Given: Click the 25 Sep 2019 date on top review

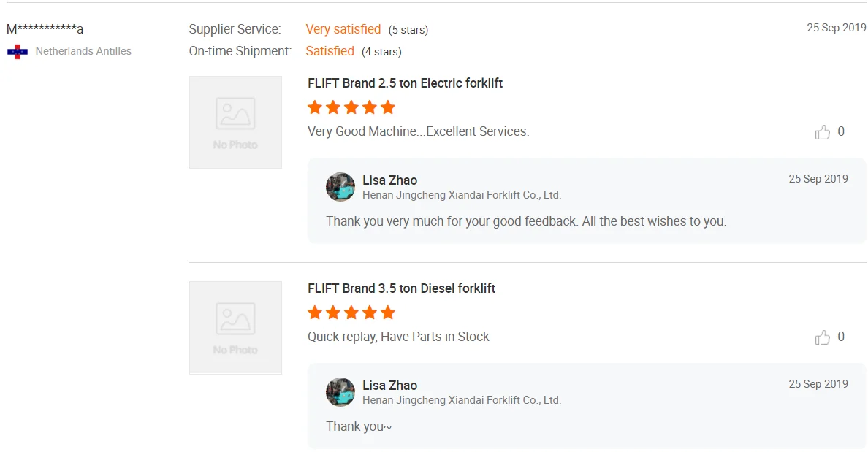Looking at the screenshot, I should 835,27.
